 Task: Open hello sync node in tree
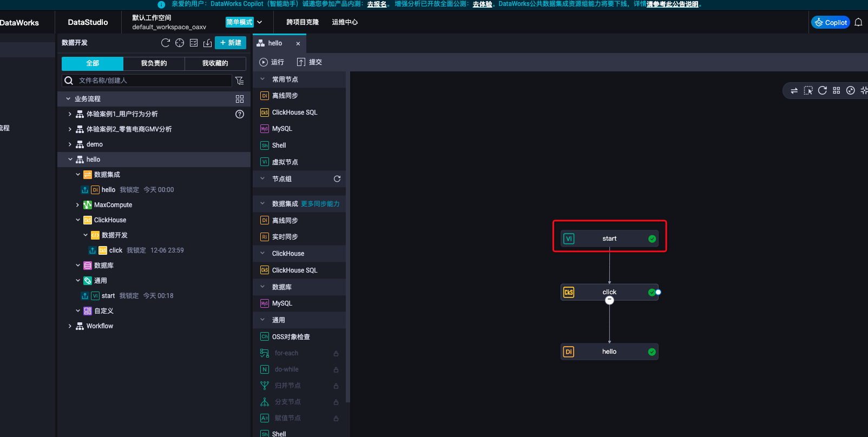(108, 190)
